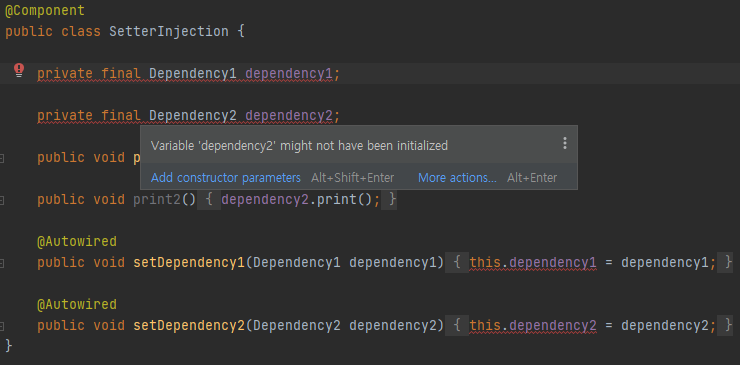Click the 'public class' keywords on class line
This screenshot has height=365, width=740.
(53, 32)
